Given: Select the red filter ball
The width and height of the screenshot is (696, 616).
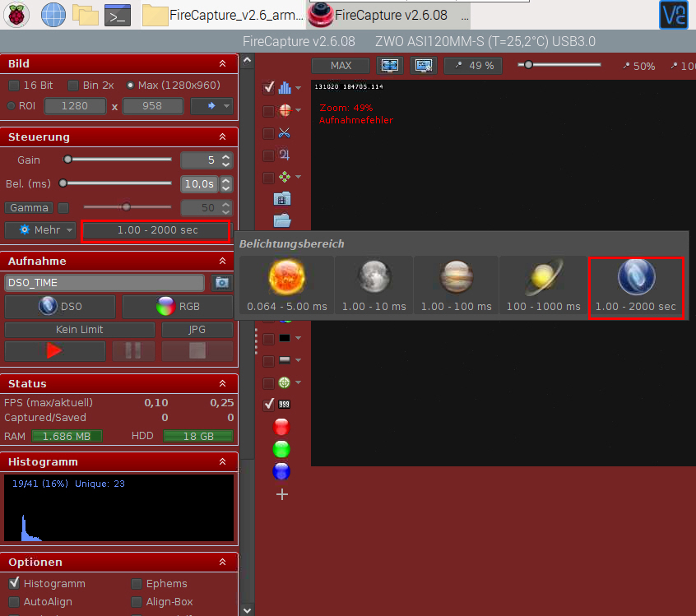Looking at the screenshot, I should [281, 427].
